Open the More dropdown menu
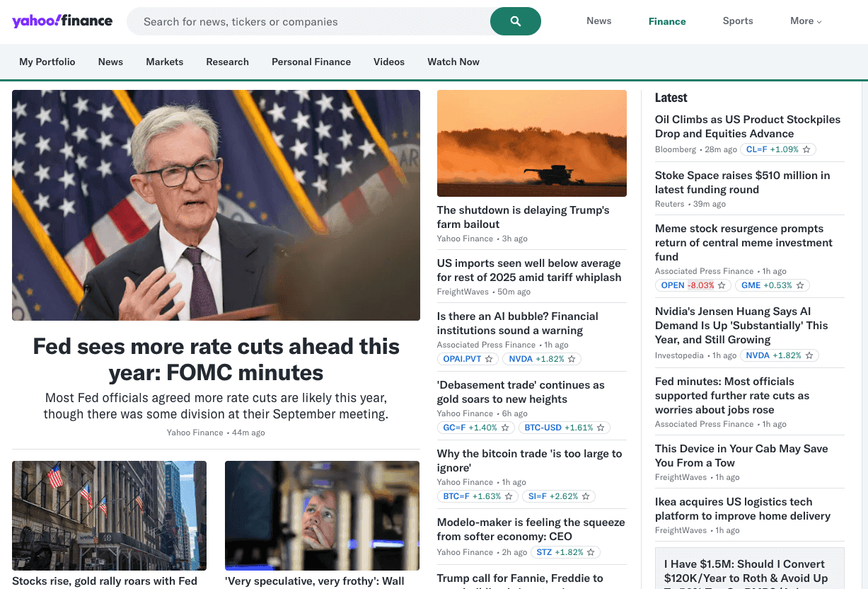This screenshot has height=589, width=868. pos(805,21)
